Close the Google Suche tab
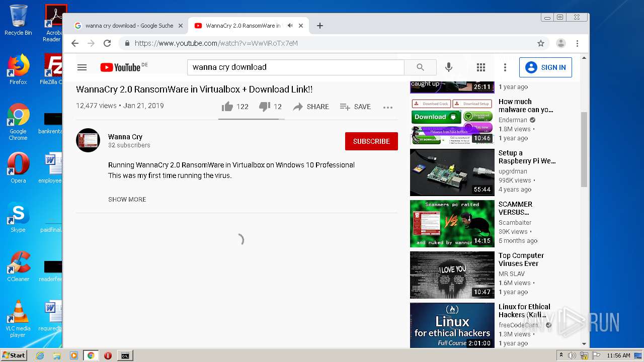The height and width of the screenshot is (362, 644). 181,26
